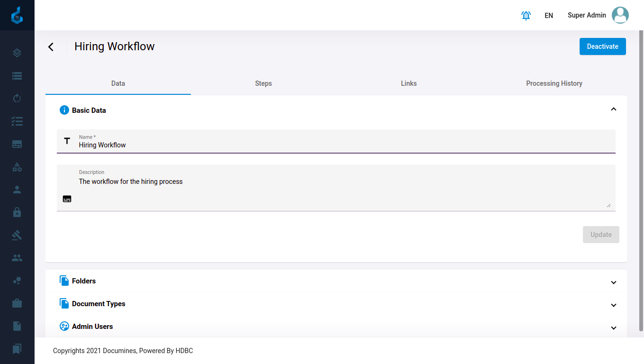644x364 pixels.
Task: Click the briefcase icon in sidebar
Action: pyautogui.click(x=17, y=303)
